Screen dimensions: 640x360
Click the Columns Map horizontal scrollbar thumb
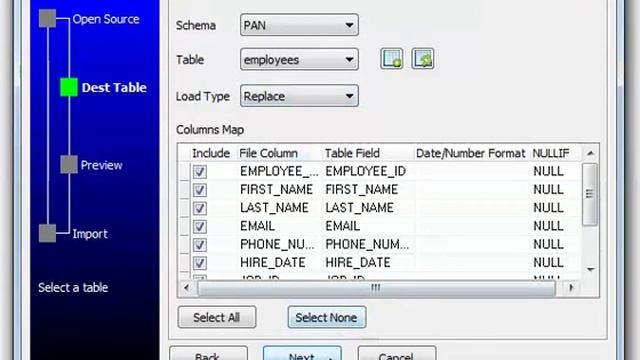(x=376, y=288)
